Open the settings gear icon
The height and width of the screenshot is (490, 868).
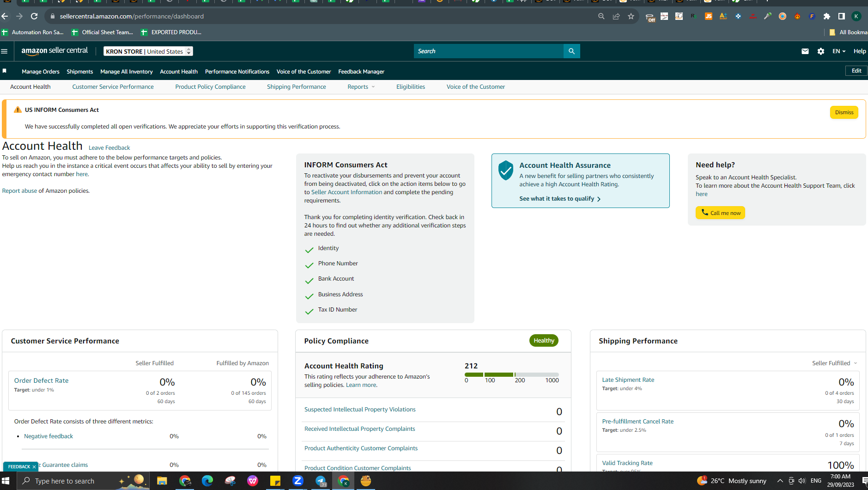(821, 51)
